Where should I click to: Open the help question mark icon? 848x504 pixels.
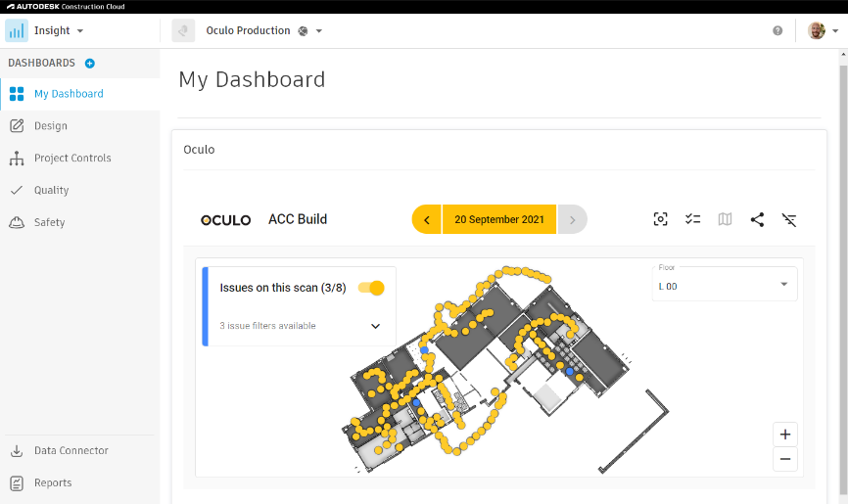[x=777, y=30]
